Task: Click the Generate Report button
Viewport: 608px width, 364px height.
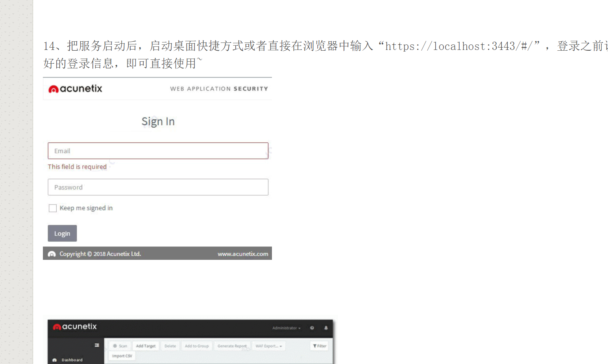Action: pos(232,346)
